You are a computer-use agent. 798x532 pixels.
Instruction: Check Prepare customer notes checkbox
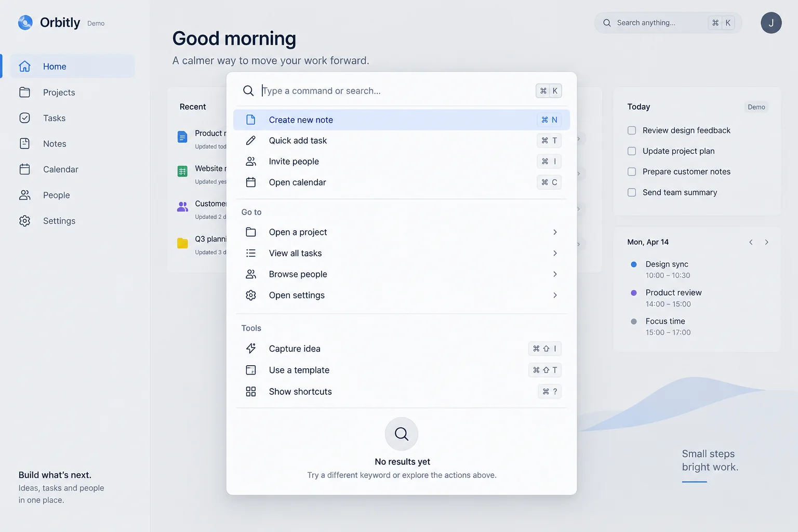pos(632,171)
